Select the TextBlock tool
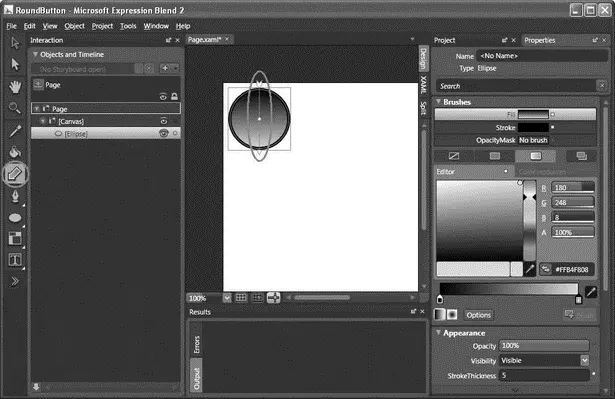The width and height of the screenshot is (615, 399). (15, 259)
